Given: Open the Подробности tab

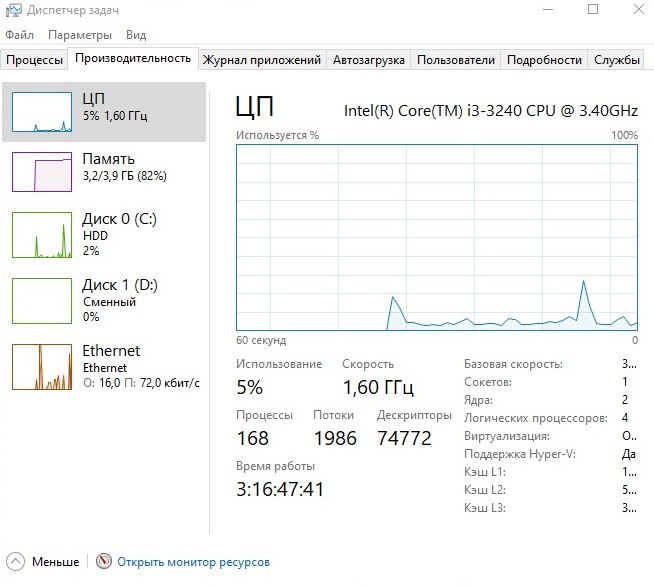Looking at the screenshot, I should (544, 60).
